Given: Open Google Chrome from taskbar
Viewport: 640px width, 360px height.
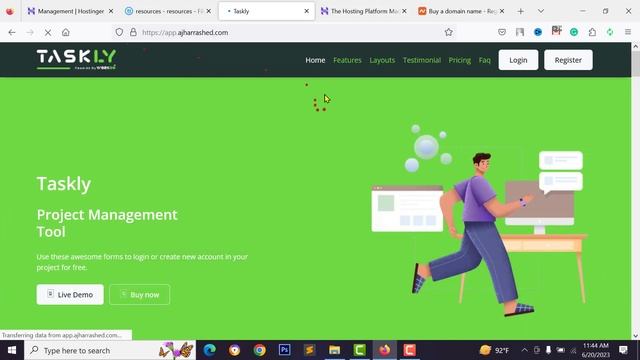Looking at the screenshot, I should (x=259, y=350).
